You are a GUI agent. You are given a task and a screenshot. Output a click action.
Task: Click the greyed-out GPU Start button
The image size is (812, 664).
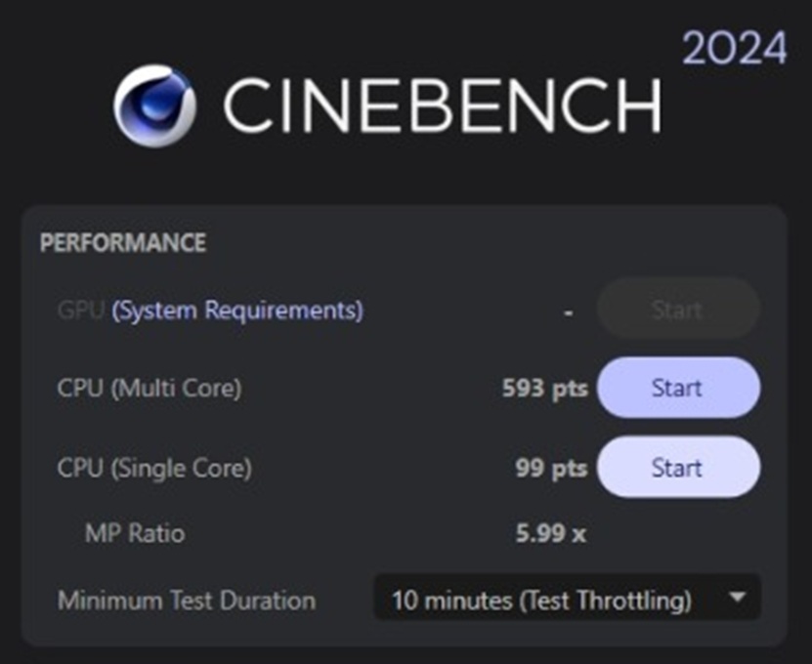[x=678, y=309]
